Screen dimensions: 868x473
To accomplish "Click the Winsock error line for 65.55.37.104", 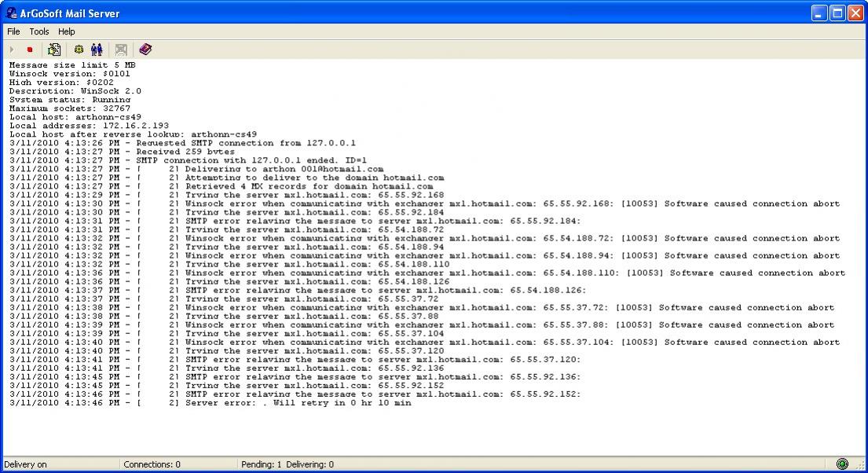I will 425,343.
